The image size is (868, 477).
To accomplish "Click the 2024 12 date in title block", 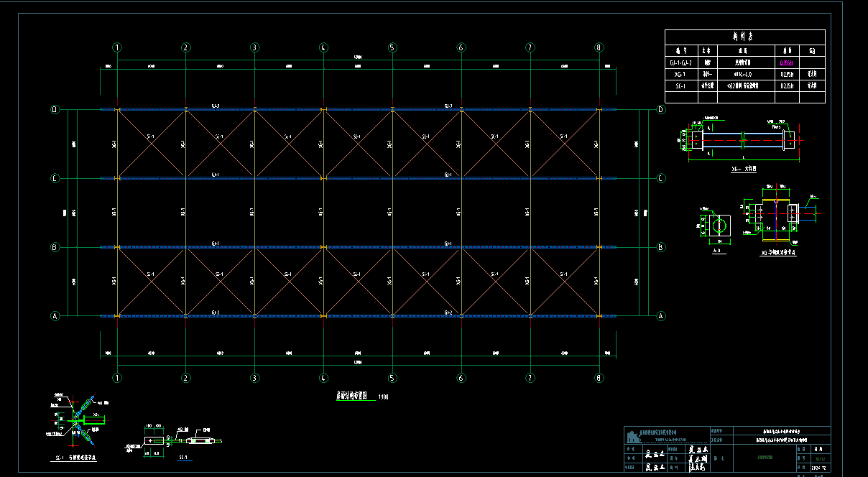I will point(820,468).
